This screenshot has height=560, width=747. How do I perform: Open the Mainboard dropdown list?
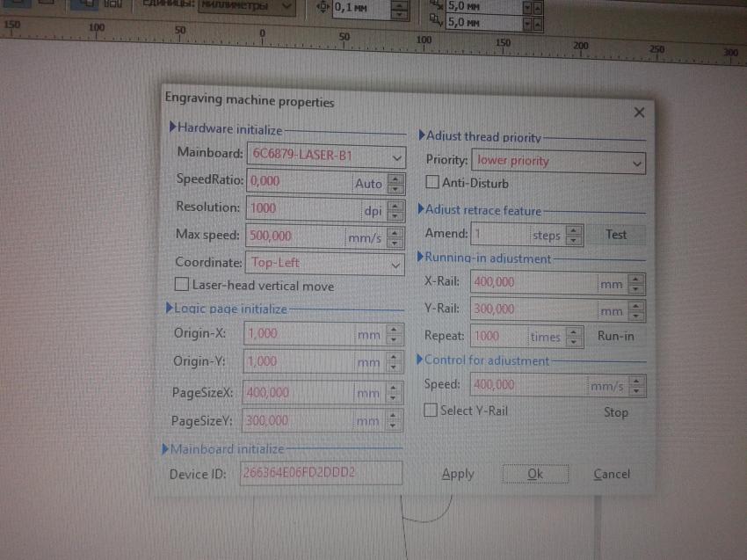pyautogui.click(x=396, y=156)
